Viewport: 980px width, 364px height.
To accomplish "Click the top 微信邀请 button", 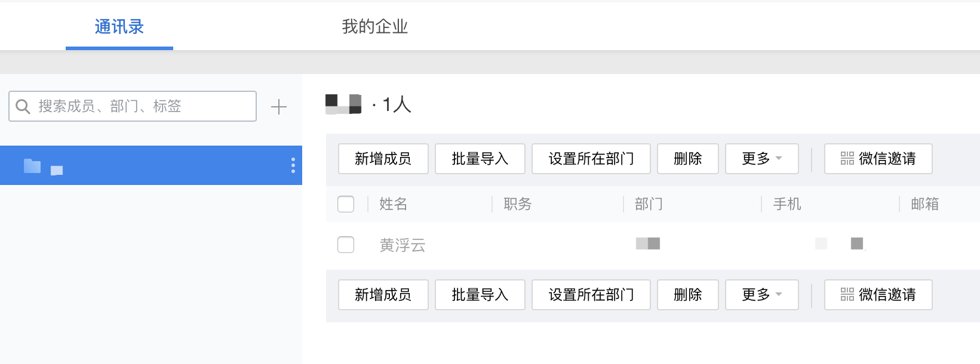I will coord(877,159).
